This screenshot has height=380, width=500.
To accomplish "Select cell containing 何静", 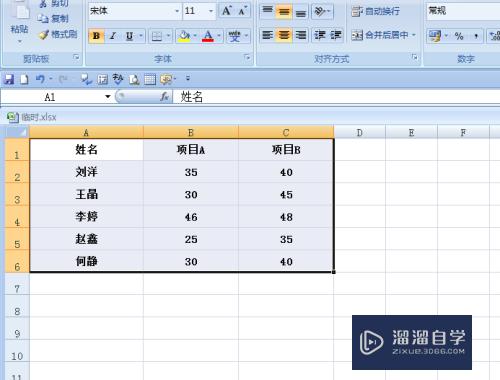I will [x=86, y=261].
